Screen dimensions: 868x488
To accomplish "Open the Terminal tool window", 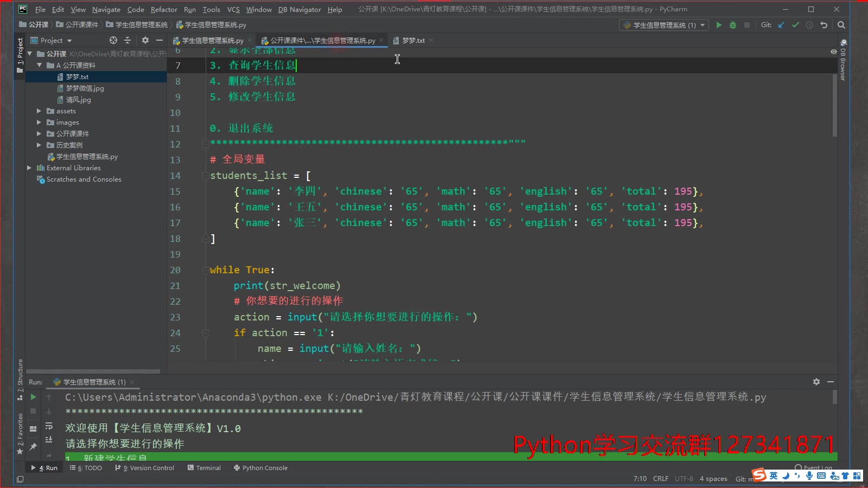I will [207, 467].
